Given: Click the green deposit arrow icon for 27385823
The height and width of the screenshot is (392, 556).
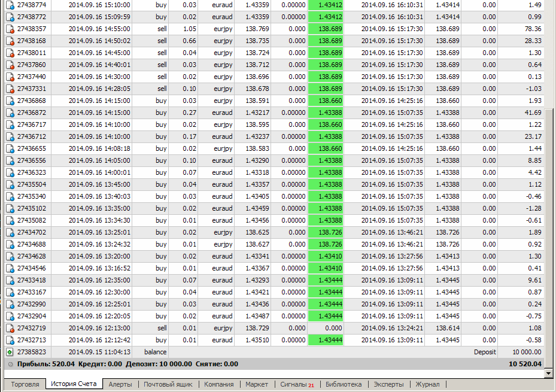Looking at the screenshot, I should click(10, 353).
